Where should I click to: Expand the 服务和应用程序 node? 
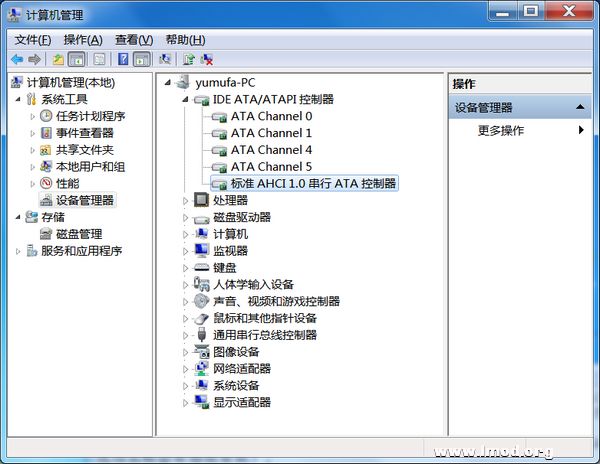click(18, 251)
